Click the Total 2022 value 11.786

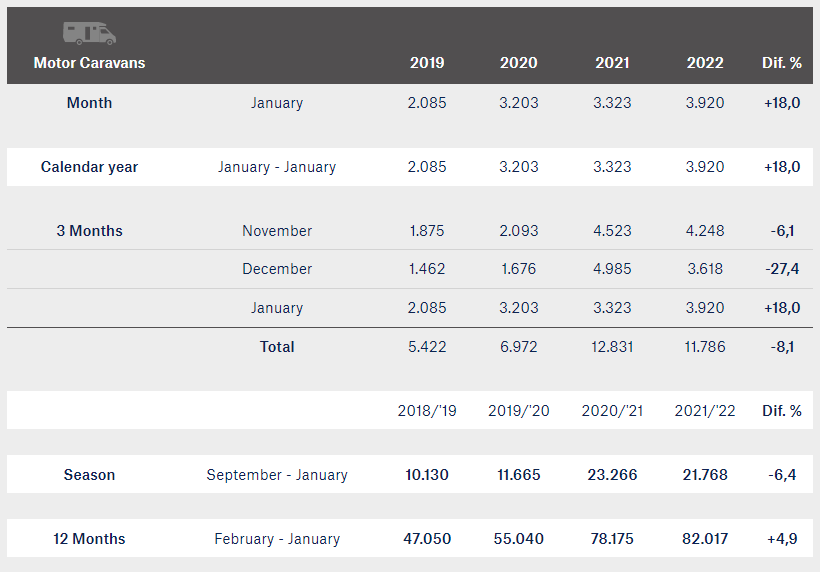[704, 347]
